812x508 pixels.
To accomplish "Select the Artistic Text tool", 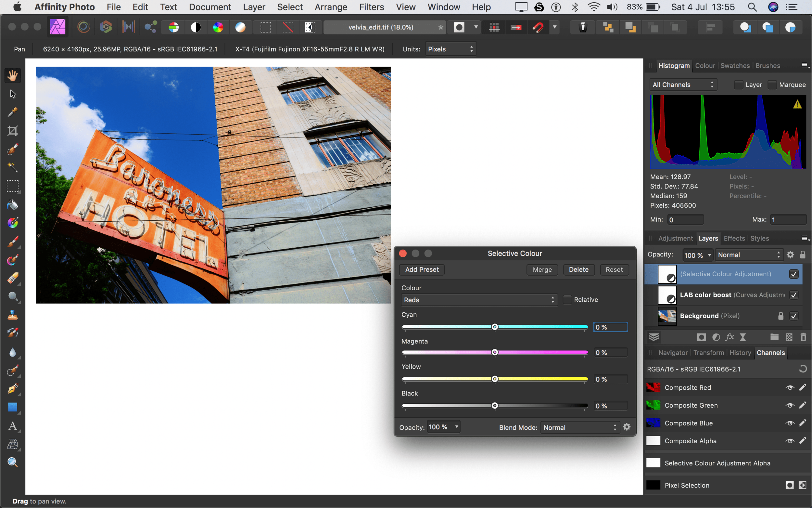I will click(12, 426).
